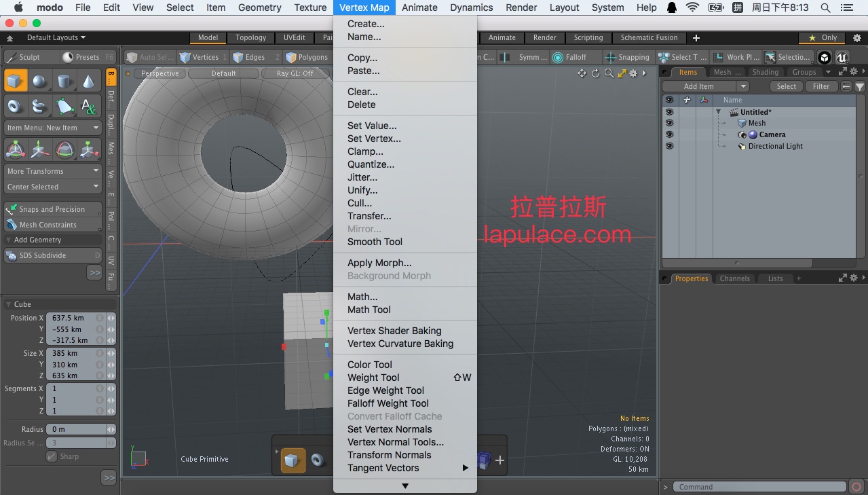
Task: Select the Sphere primitive tool
Action: [x=40, y=81]
